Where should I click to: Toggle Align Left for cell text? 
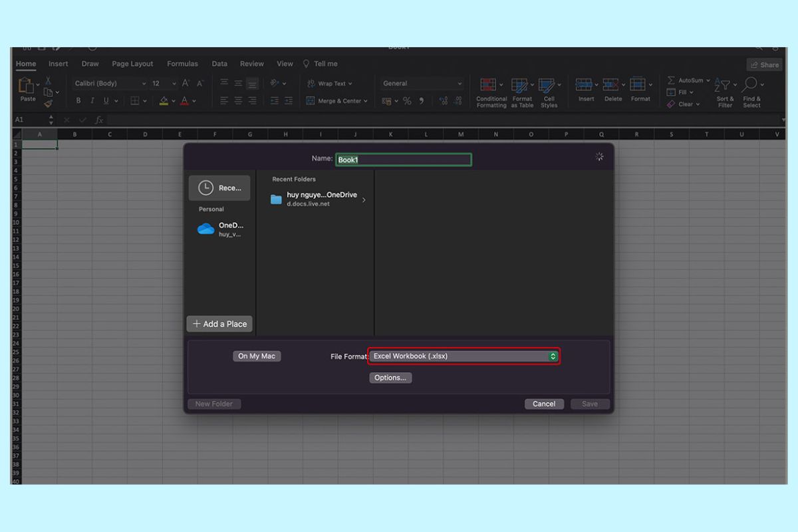coord(224,101)
